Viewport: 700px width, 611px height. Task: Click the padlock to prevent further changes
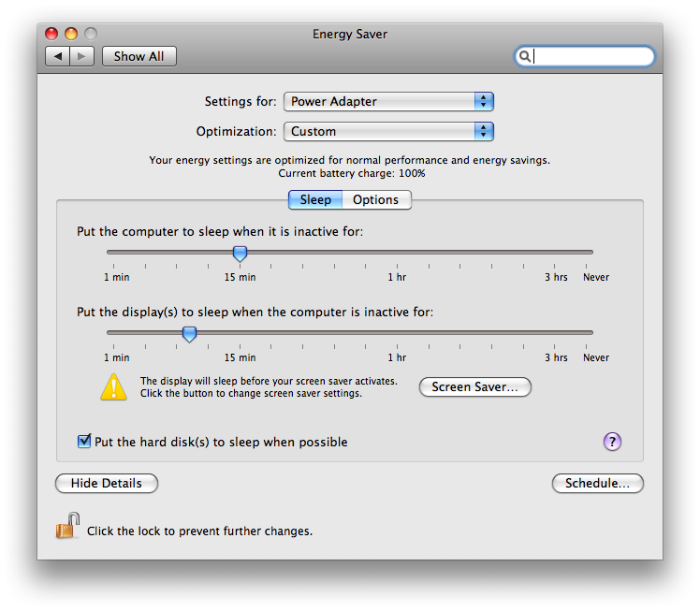(67, 525)
